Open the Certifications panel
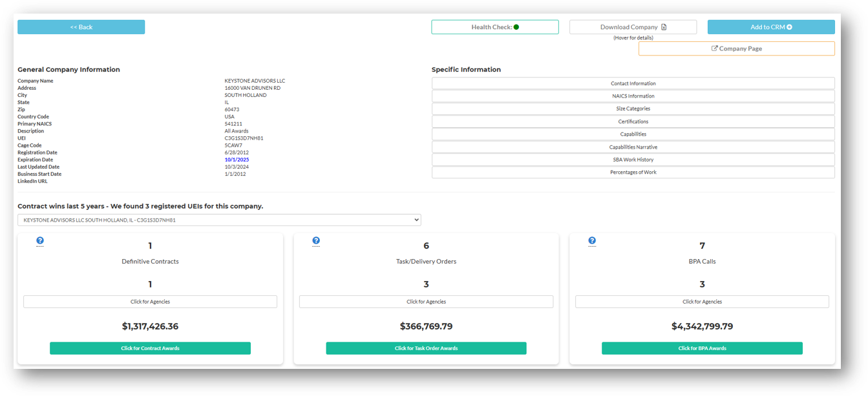 [x=632, y=121]
